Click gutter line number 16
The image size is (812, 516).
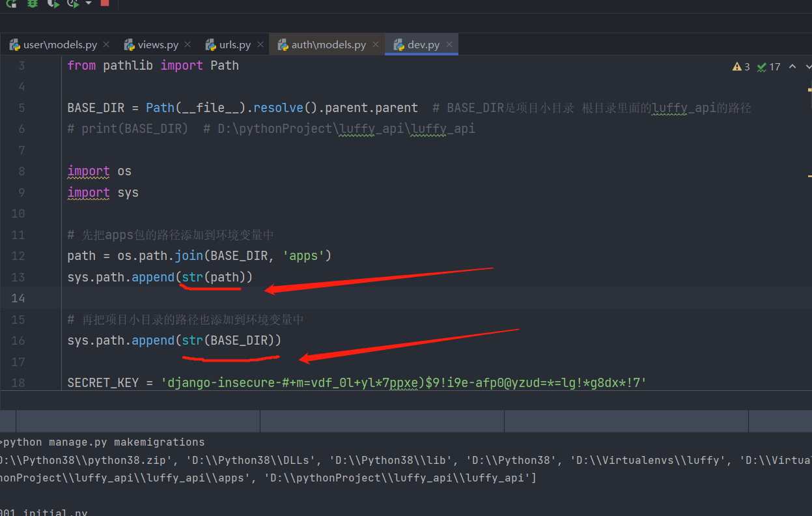[18, 341]
